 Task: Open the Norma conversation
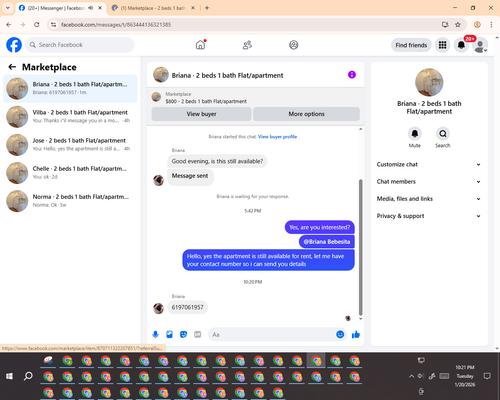70,201
